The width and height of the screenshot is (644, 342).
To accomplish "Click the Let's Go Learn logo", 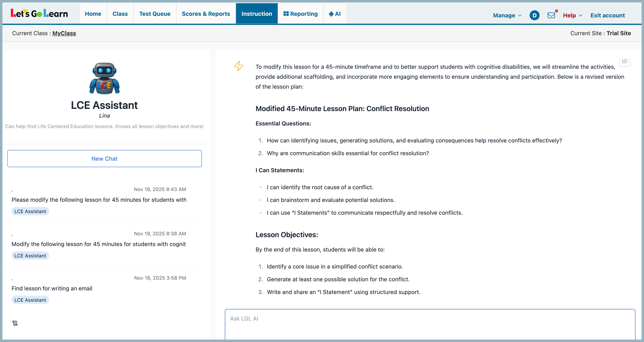I will click(39, 14).
